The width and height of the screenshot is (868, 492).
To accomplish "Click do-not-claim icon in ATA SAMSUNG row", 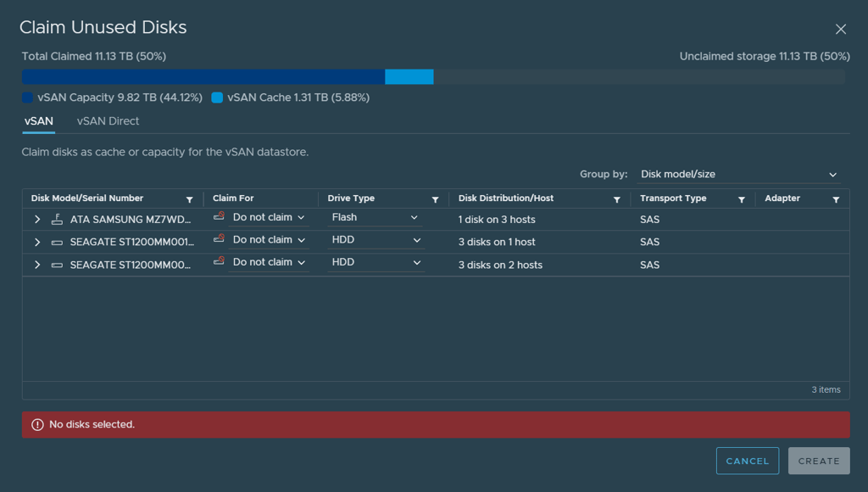I will [220, 216].
